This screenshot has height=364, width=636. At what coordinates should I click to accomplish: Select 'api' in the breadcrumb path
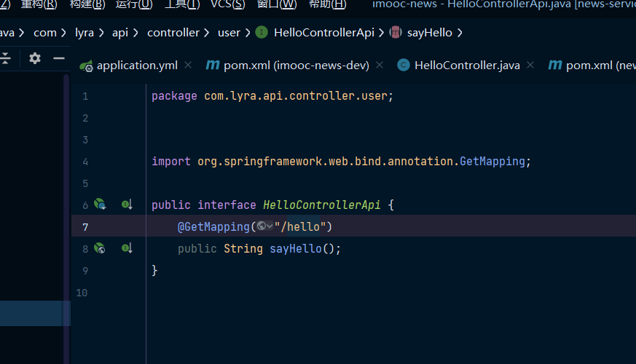pyautogui.click(x=120, y=33)
